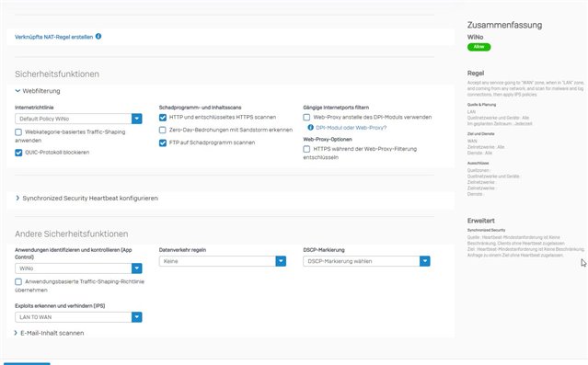This screenshot has height=365, width=588.
Task: Click the Web-Proxy-Optionen label
Action: pos(328,140)
